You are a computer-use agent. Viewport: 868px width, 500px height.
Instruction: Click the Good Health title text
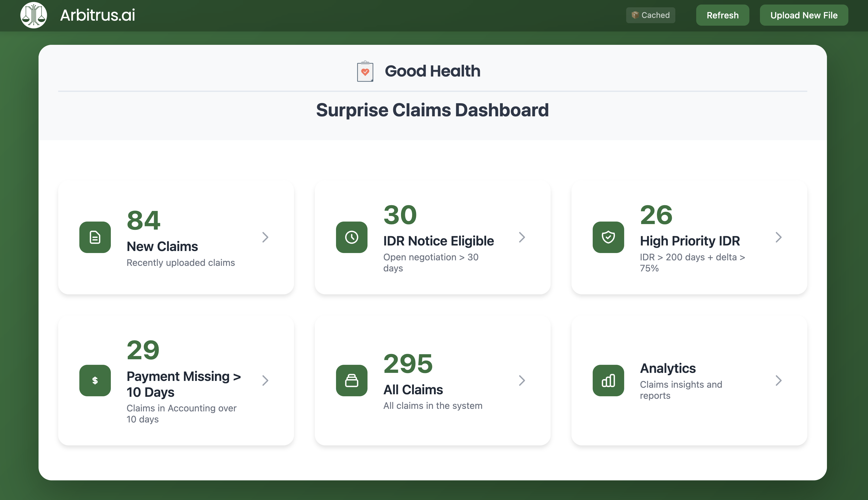432,71
